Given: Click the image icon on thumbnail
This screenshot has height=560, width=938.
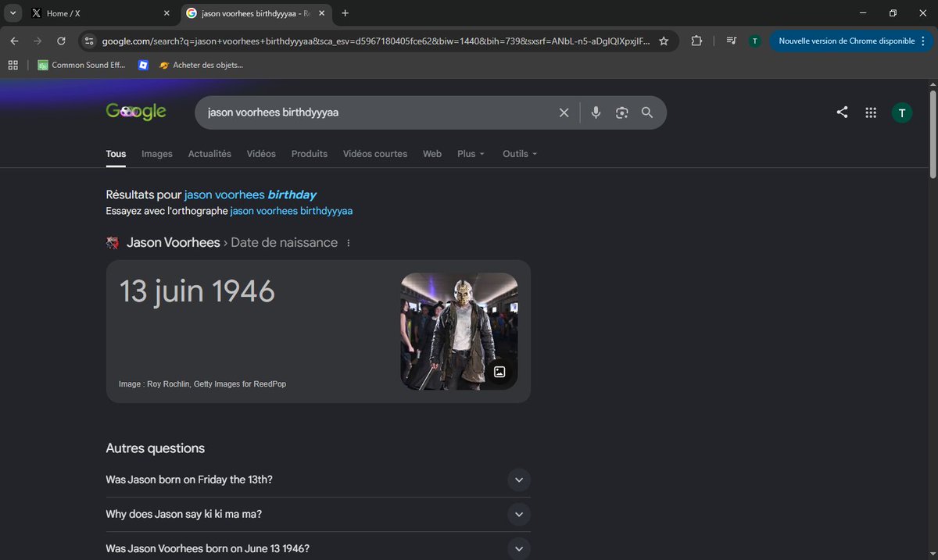Looking at the screenshot, I should pyautogui.click(x=500, y=372).
